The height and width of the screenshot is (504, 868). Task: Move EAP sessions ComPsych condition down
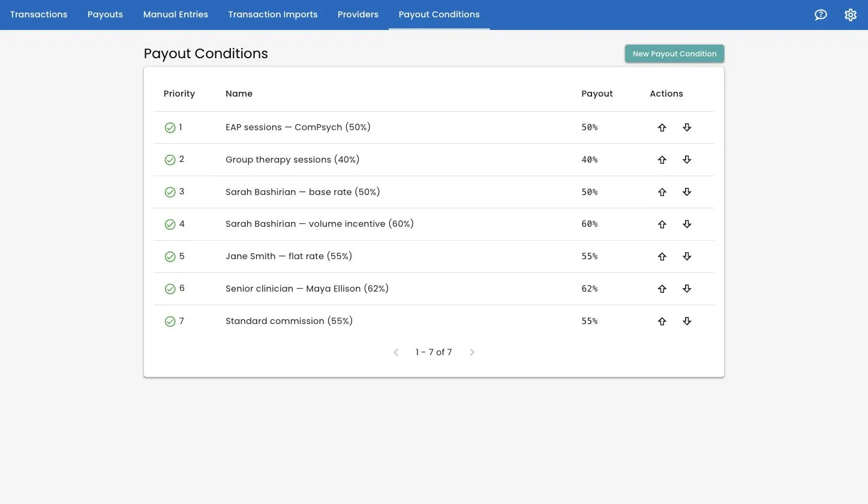(687, 127)
